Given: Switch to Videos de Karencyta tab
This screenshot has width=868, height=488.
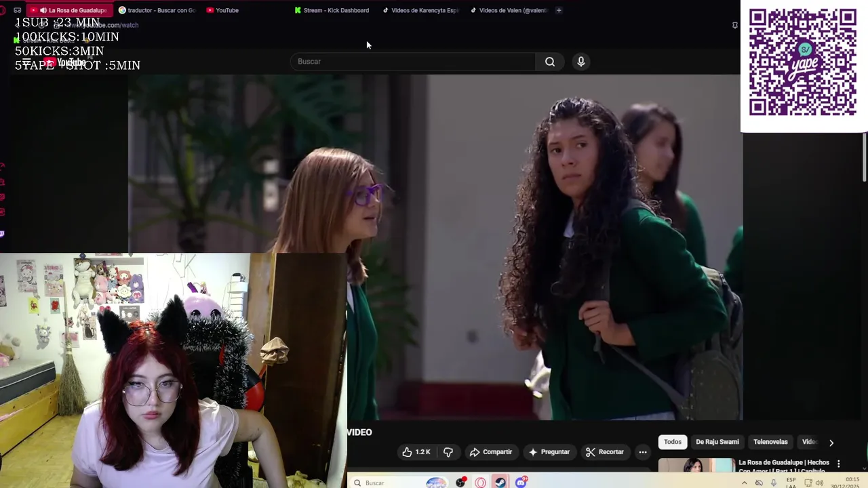Looking at the screenshot, I should tap(422, 10).
